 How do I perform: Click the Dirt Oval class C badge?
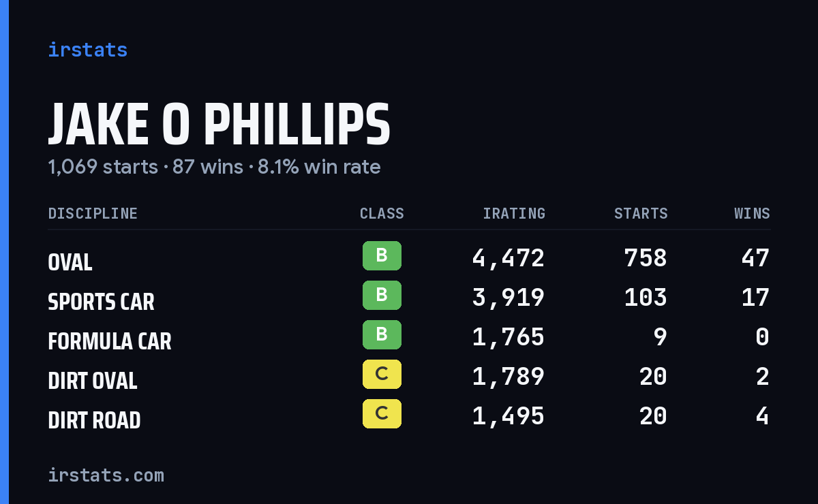382,374
